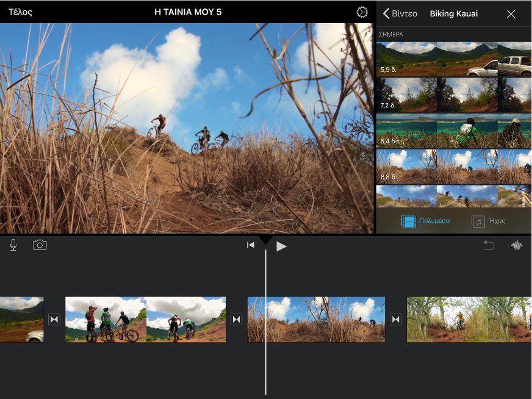Select the 7,2 δ. trees clip thumbnail

coord(454,95)
